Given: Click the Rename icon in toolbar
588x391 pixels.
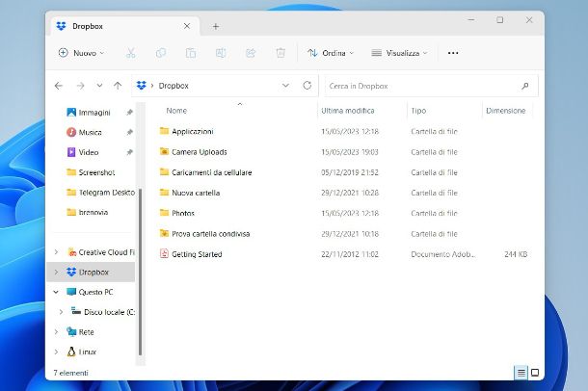Looking at the screenshot, I should point(221,53).
